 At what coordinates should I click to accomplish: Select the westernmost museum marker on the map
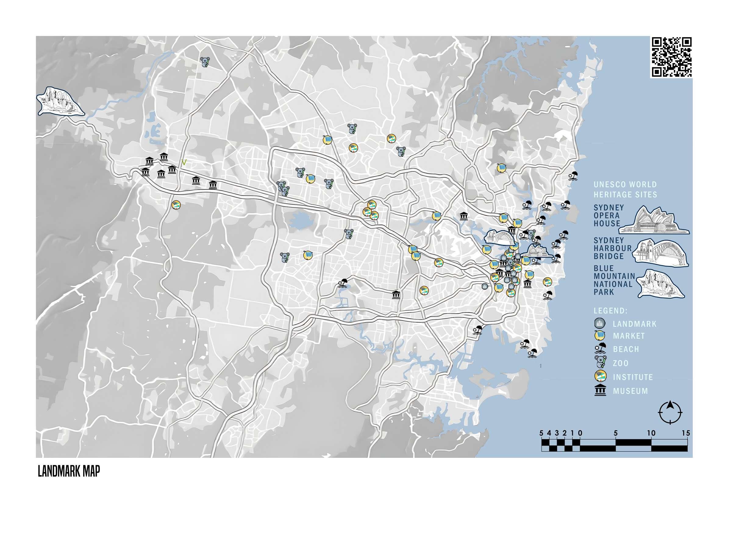[x=145, y=172]
